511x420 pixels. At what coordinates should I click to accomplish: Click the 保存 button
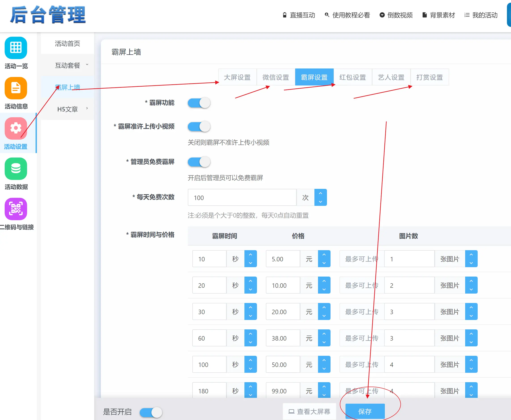pos(365,411)
